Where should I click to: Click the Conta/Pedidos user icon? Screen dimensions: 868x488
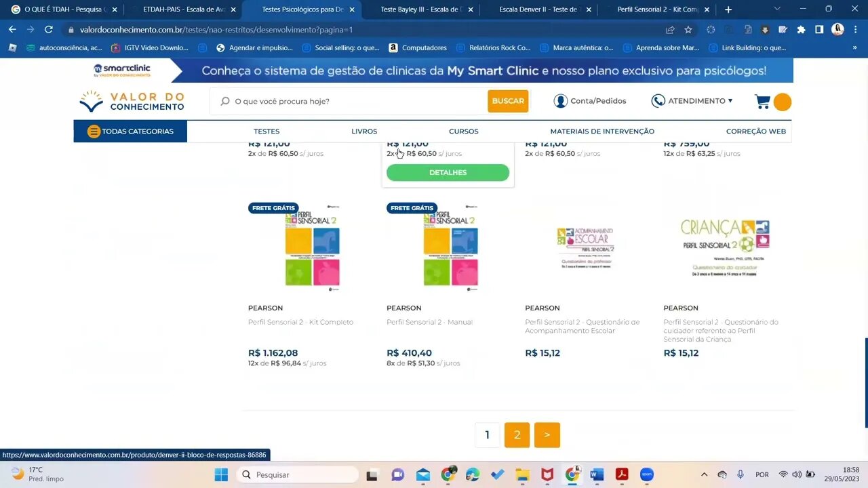560,101
